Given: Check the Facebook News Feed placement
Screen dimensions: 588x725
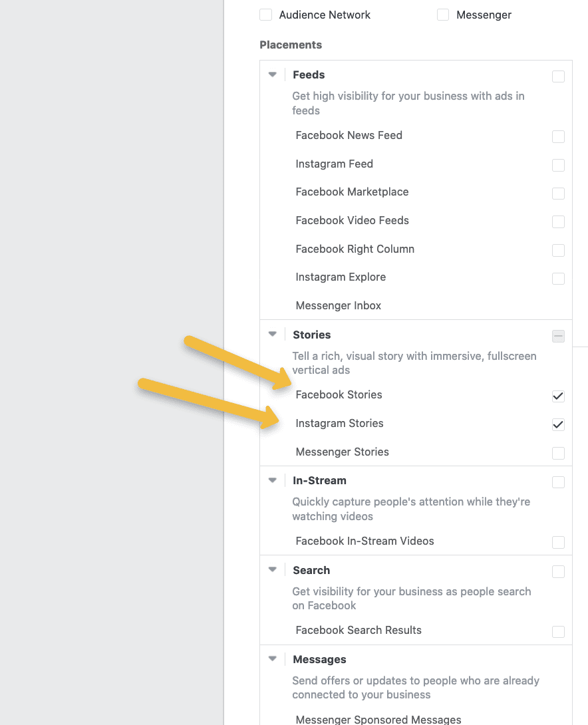Looking at the screenshot, I should click(x=558, y=136).
